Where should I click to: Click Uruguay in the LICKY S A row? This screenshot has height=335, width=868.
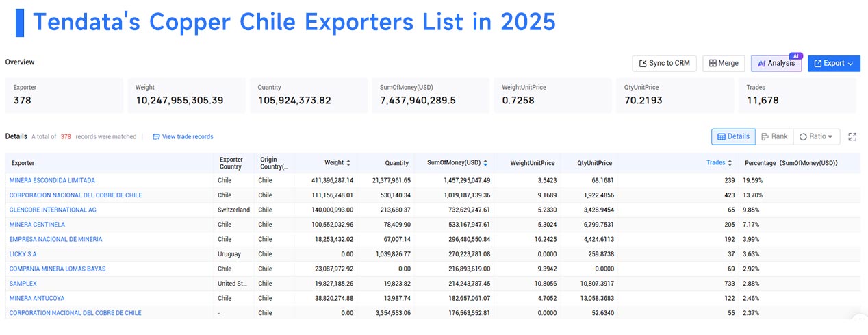click(229, 254)
